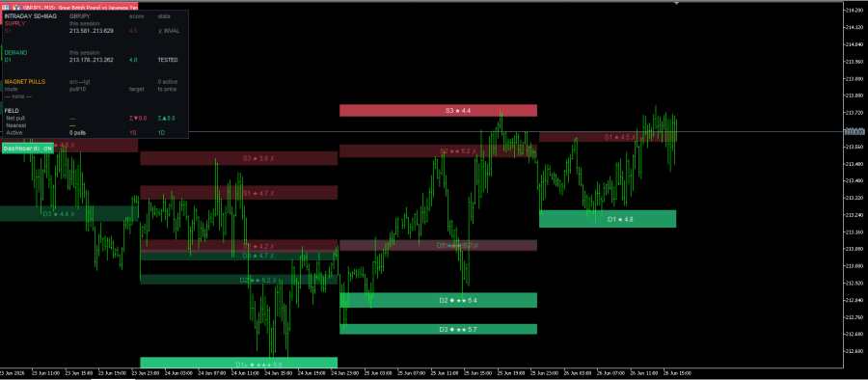Image resolution: width=868 pixels, height=380 pixels.
Task: Click the 213.960 price axis label
Action: [854, 62]
